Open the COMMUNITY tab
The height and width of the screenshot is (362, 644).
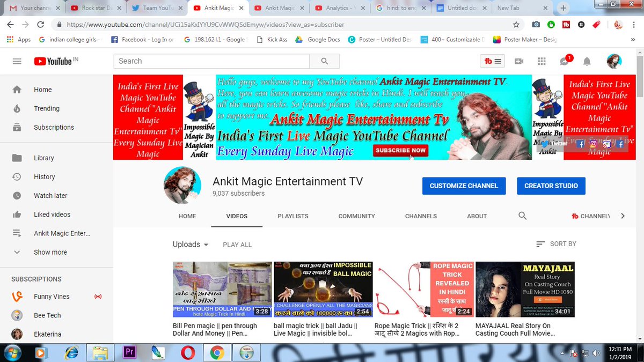coord(356,216)
